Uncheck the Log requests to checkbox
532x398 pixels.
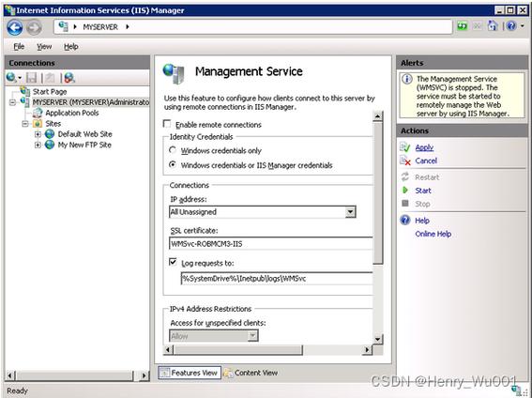pos(173,262)
